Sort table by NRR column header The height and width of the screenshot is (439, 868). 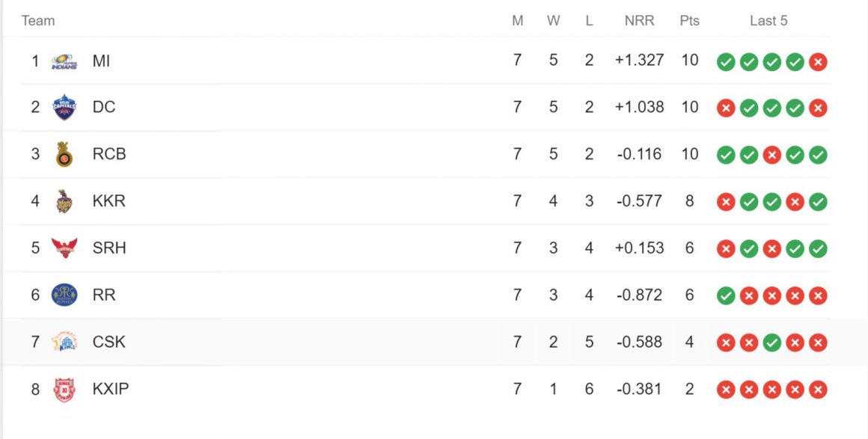pos(639,21)
